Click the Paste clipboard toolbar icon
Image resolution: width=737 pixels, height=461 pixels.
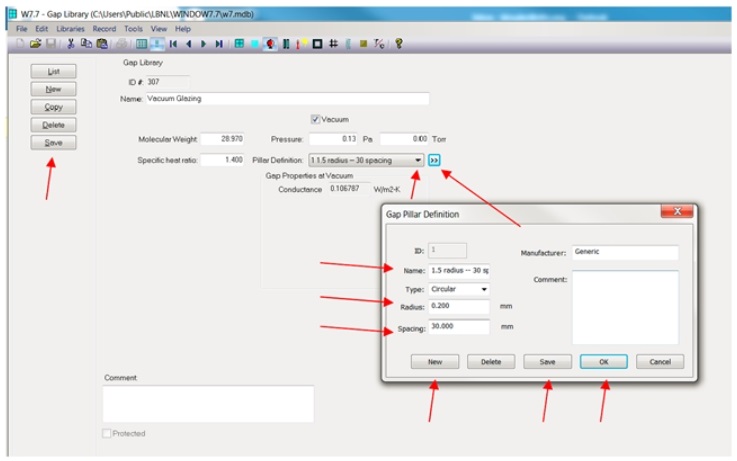(x=100, y=44)
